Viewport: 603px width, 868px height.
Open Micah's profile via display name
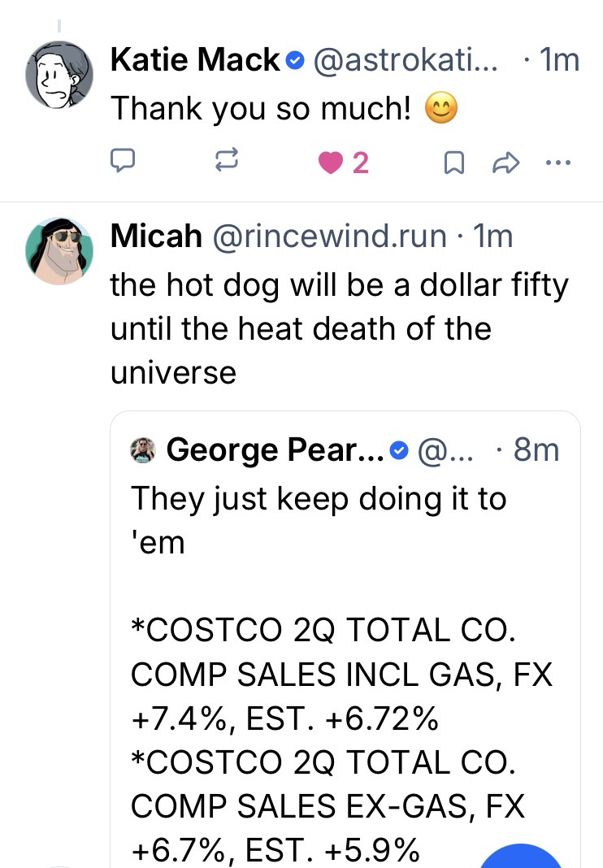[156, 236]
